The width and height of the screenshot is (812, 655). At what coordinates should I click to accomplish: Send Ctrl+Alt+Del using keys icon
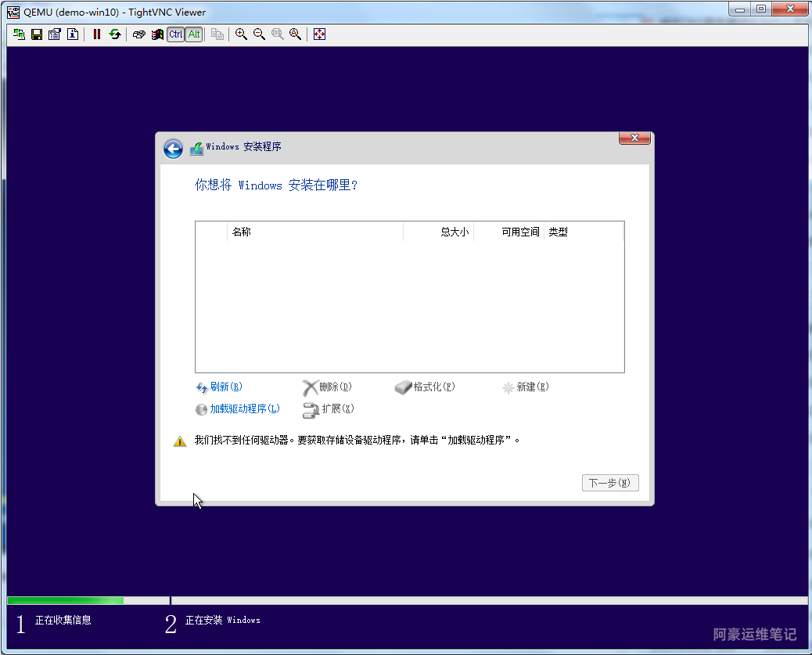(x=138, y=34)
